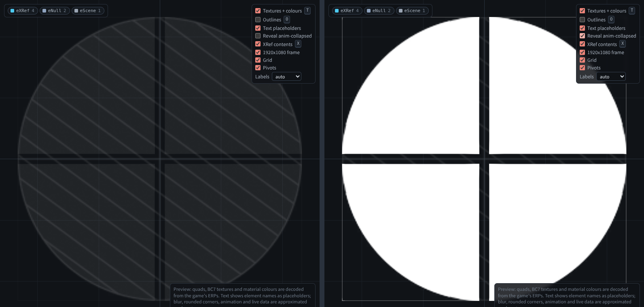This screenshot has width=644, height=307.
Task: Enable Outlines checkbox in left panel
Action: (258, 19)
